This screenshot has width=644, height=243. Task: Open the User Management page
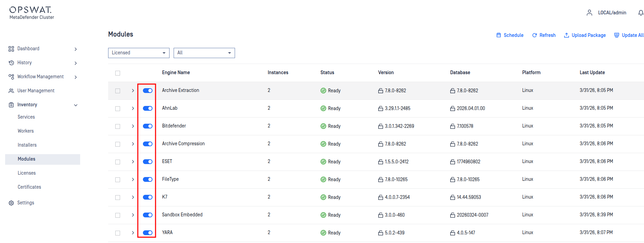click(36, 91)
